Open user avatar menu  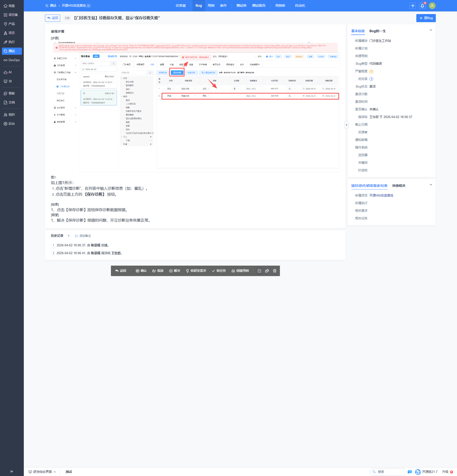click(x=432, y=5)
